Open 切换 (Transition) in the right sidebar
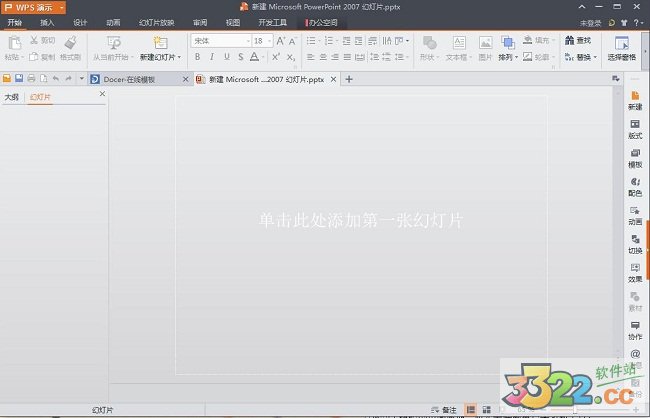 [635, 244]
